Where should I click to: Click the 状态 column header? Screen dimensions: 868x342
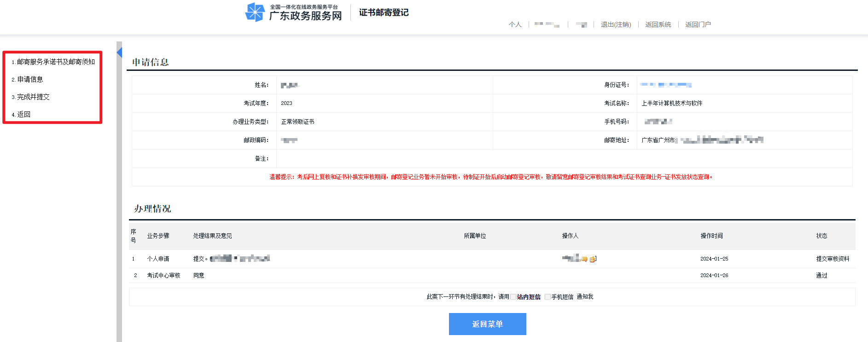coord(821,236)
